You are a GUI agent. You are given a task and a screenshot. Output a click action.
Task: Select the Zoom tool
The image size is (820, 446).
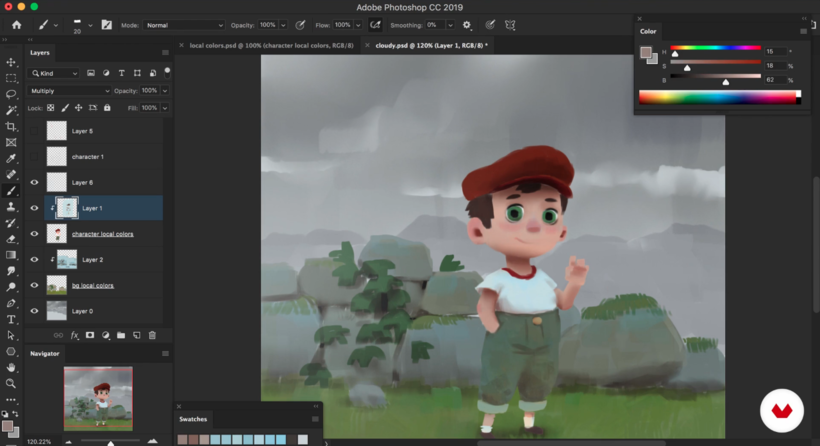[10, 384]
